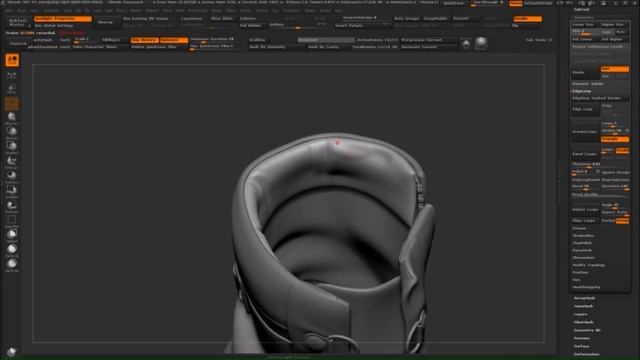Click the boot model in the viewport
The image size is (640, 360).
pyautogui.click(x=333, y=245)
